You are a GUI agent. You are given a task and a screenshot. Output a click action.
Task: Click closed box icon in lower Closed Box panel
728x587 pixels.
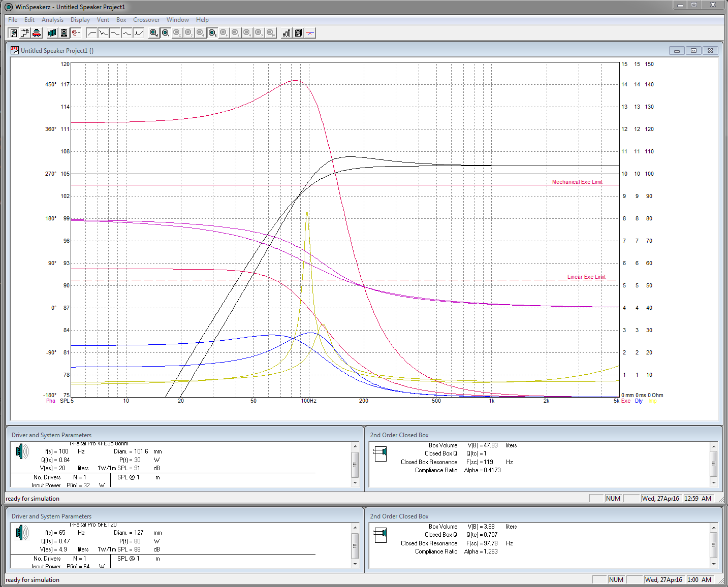click(381, 535)
